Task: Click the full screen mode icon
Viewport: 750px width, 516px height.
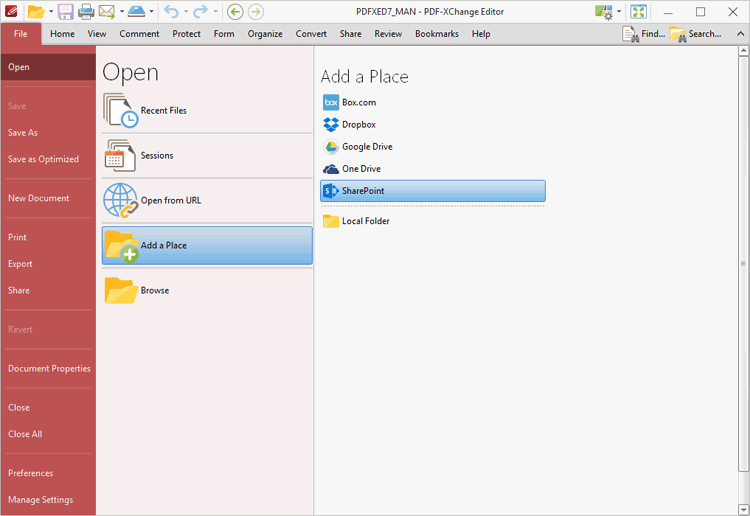Action: (639, 11)
